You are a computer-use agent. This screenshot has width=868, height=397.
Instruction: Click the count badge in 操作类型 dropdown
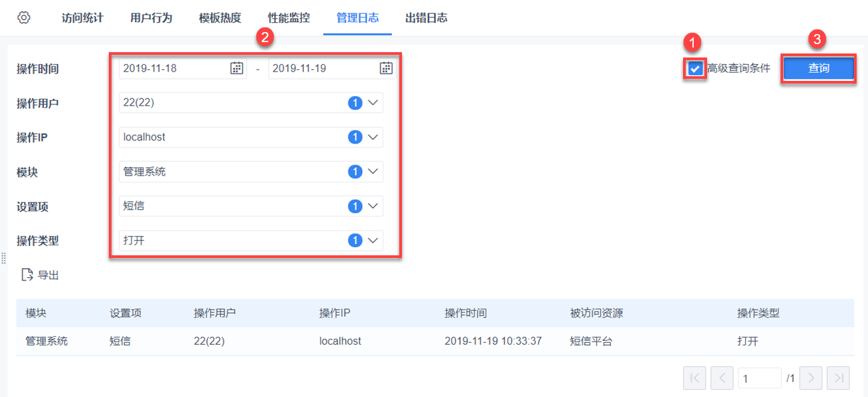click(x=355, y=241)
